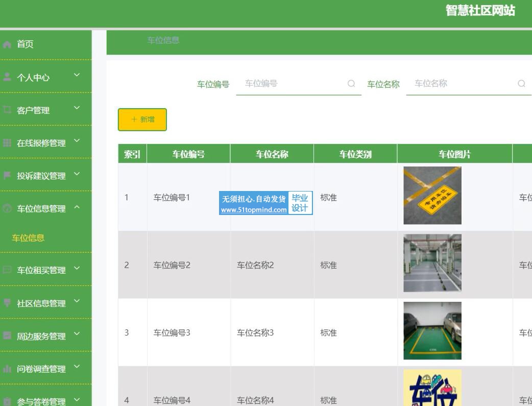
Task: Collapse the 车位信息管理 menu chevron
Action: [77, 207]
